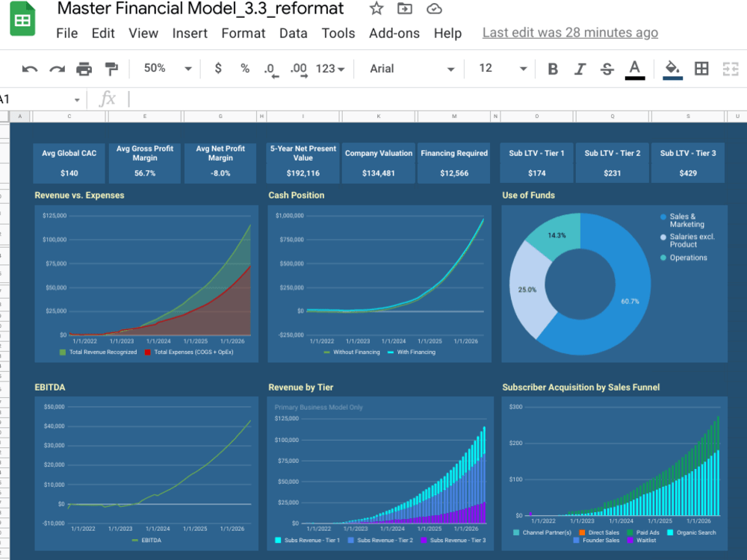Screen dimensions: 747x560
Task: Toggle italic formatting
Action: [580, 69]
